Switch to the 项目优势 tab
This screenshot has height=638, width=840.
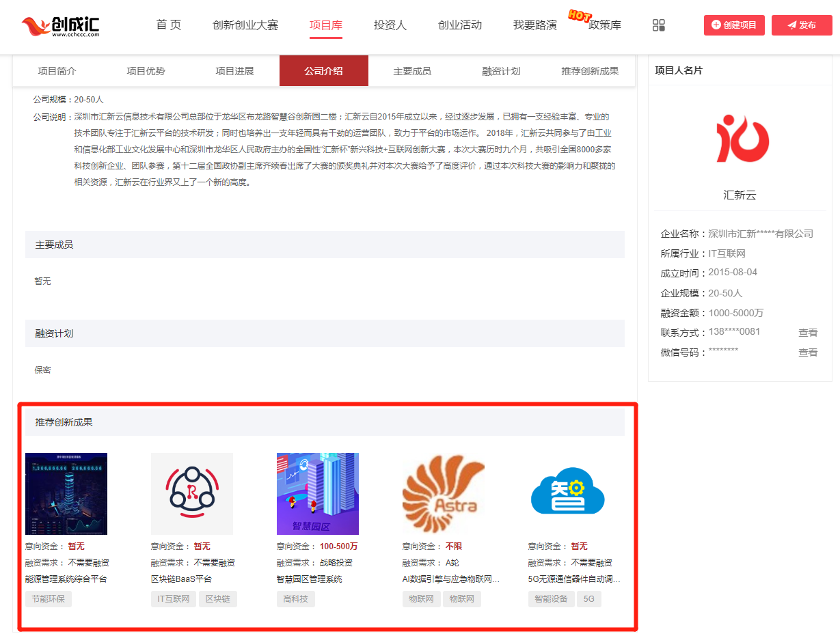[x=146, y=71]
